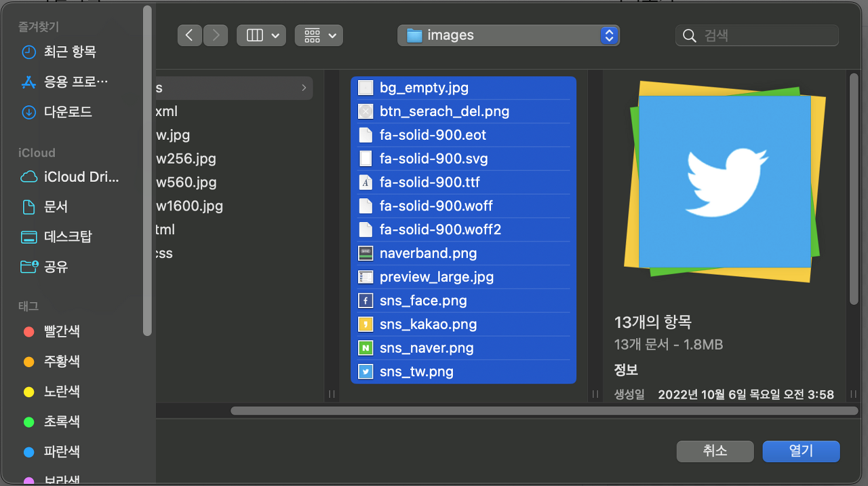
Task: Select the 초록색 green tag
Action: point(62,422)
